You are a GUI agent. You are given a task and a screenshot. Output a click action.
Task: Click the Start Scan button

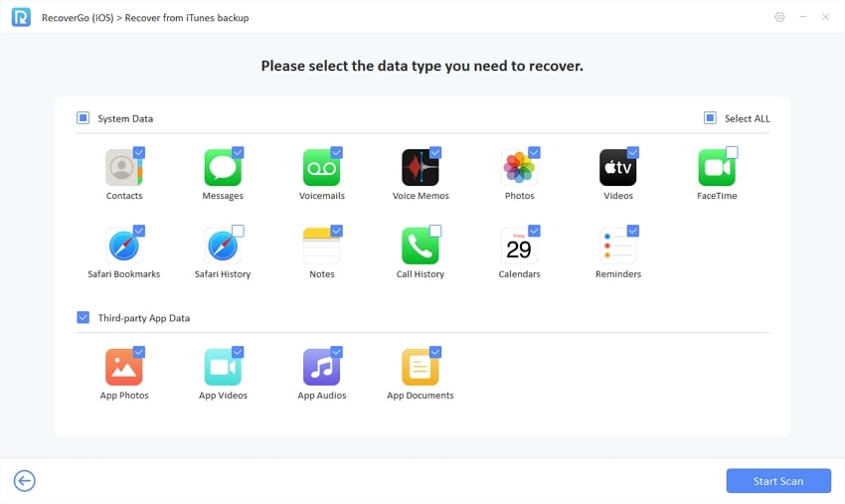coord(777,481)
